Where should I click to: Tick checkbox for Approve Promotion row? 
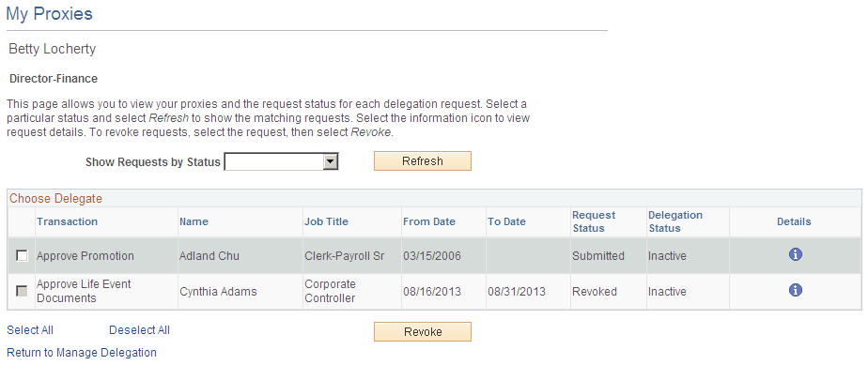pos(22,255)
